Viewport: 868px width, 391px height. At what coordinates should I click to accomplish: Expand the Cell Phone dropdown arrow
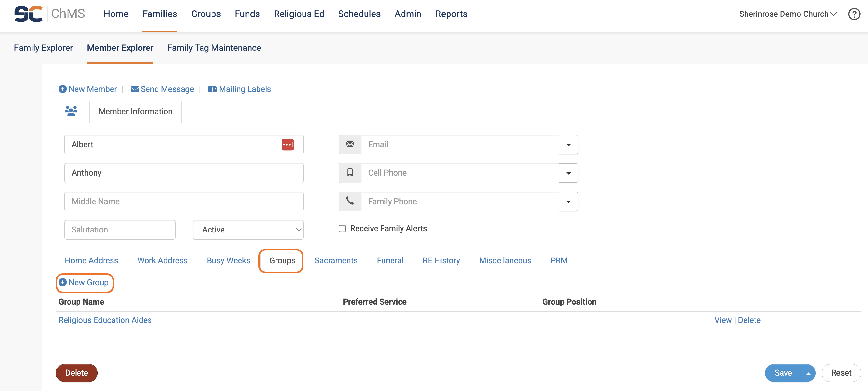(568, 173)
